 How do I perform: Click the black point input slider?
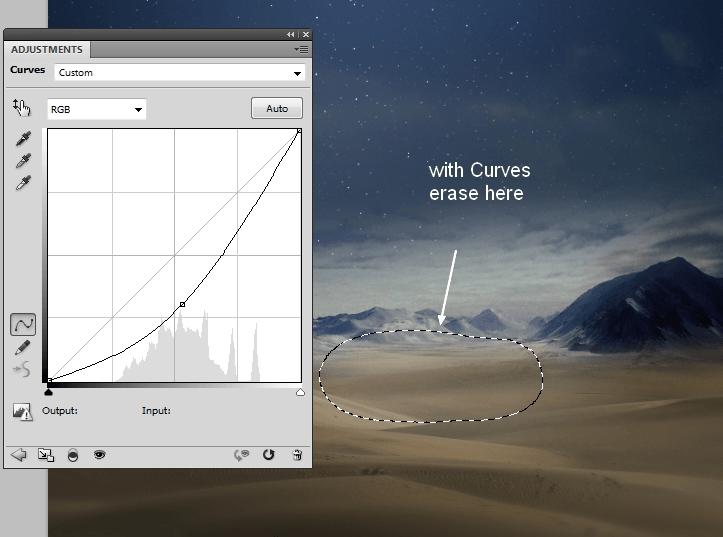48,392
